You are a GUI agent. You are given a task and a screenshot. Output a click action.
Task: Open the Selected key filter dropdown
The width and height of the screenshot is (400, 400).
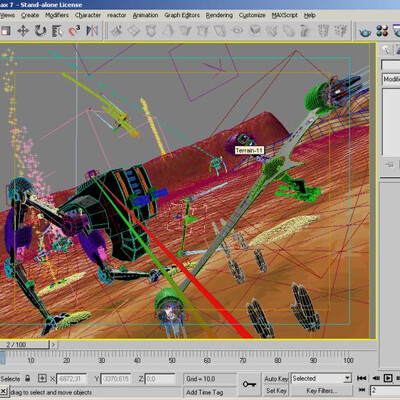[x=321, y=378]
